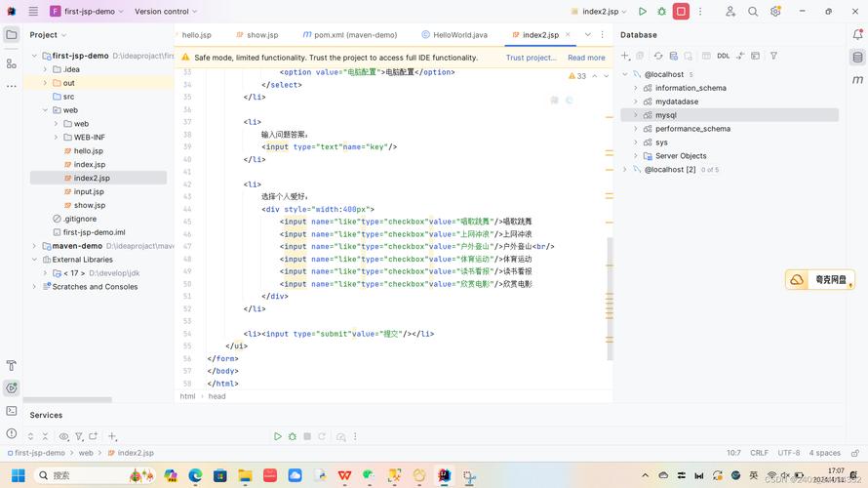
Task: Debug service with bug icon in Services
Action: pyautogui.click(x=293, y=436)
